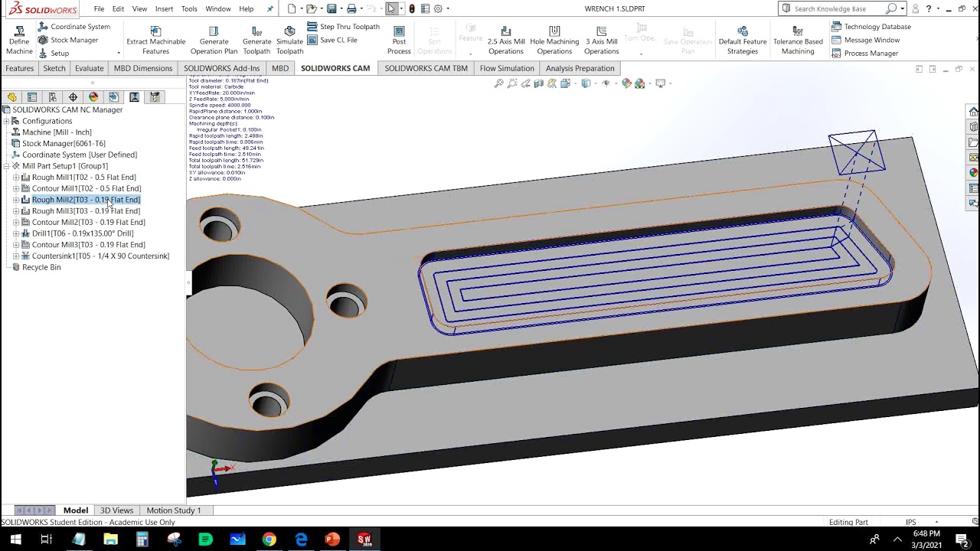This screenshot has width=980, height=551.
Task: Open the CAM tools tree tab icon
Action: click(155, 97)
